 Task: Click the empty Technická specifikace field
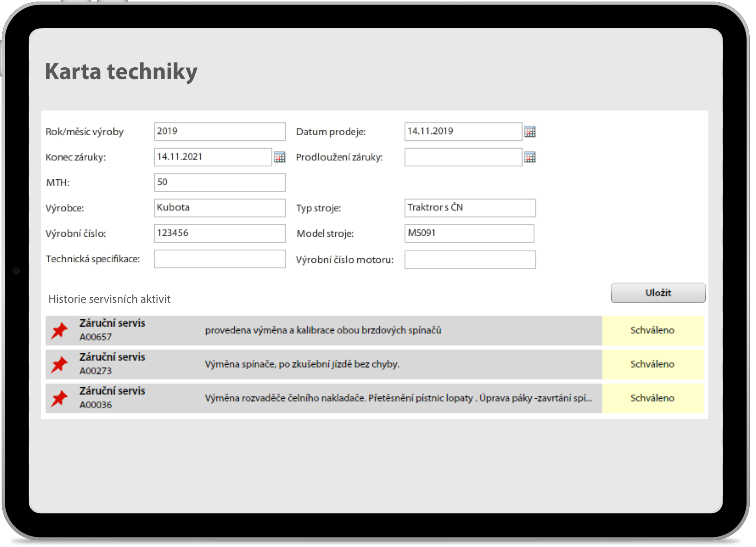220,259
